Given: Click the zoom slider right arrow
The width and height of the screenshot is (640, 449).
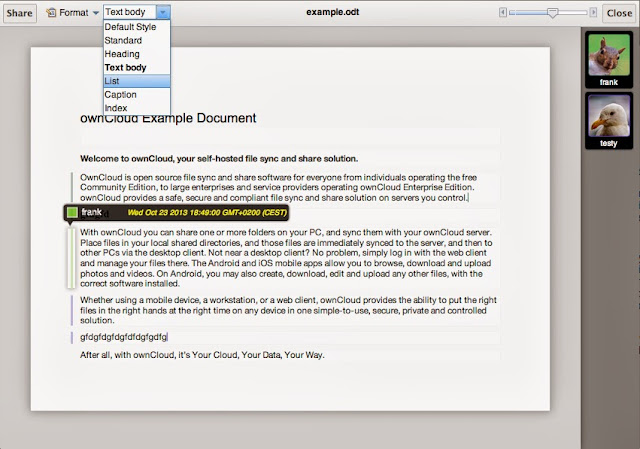Looking at the screenshot, I should pyautogui.click(x=593, y=12).
